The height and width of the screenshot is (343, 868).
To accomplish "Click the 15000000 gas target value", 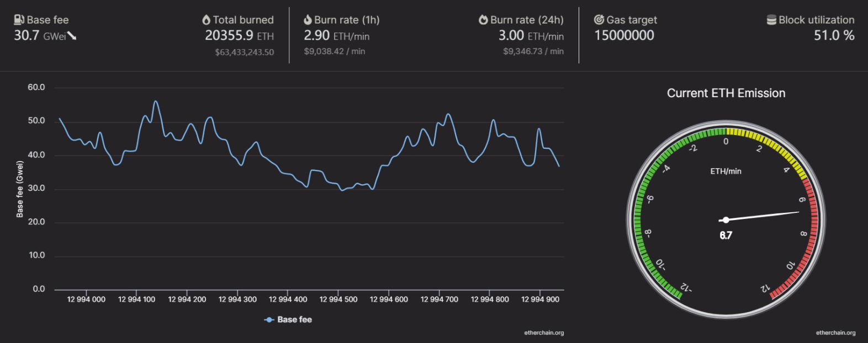I will [x=624, y=36].
